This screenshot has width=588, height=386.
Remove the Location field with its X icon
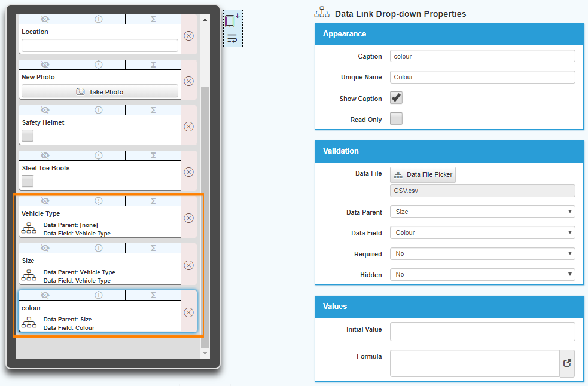tap(188, 36)
